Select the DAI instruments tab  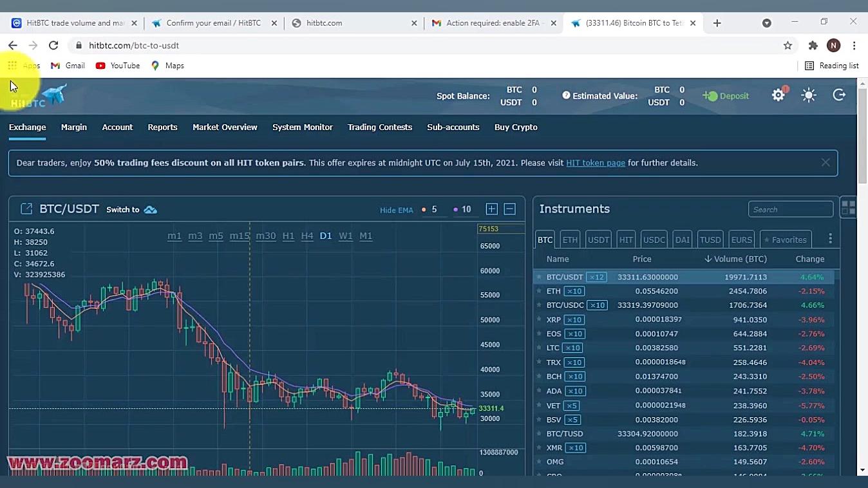coord(683,239)
